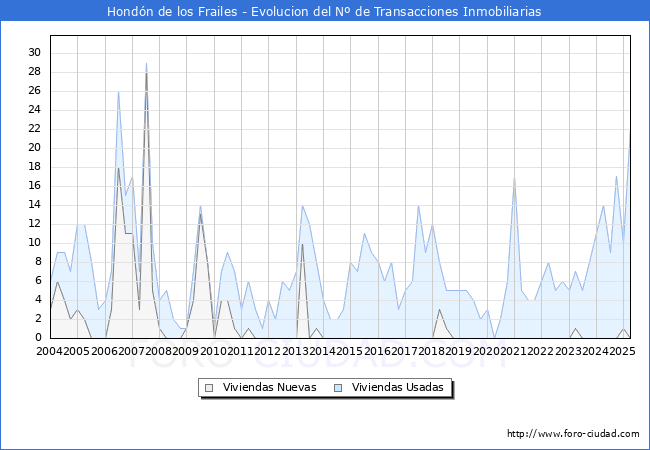
Task: Click the 2011 x-axis label
Action: click(241, 351)
